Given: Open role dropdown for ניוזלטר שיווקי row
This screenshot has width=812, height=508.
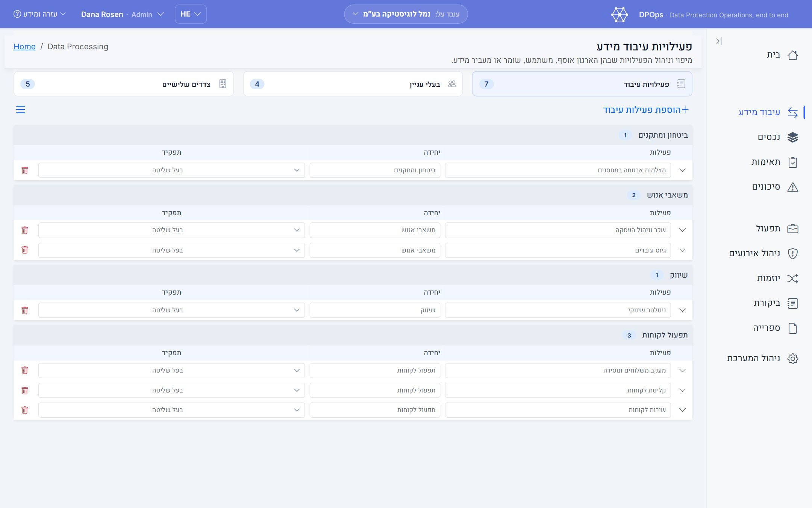Looking at the screenshot, I should pos(171,310).
